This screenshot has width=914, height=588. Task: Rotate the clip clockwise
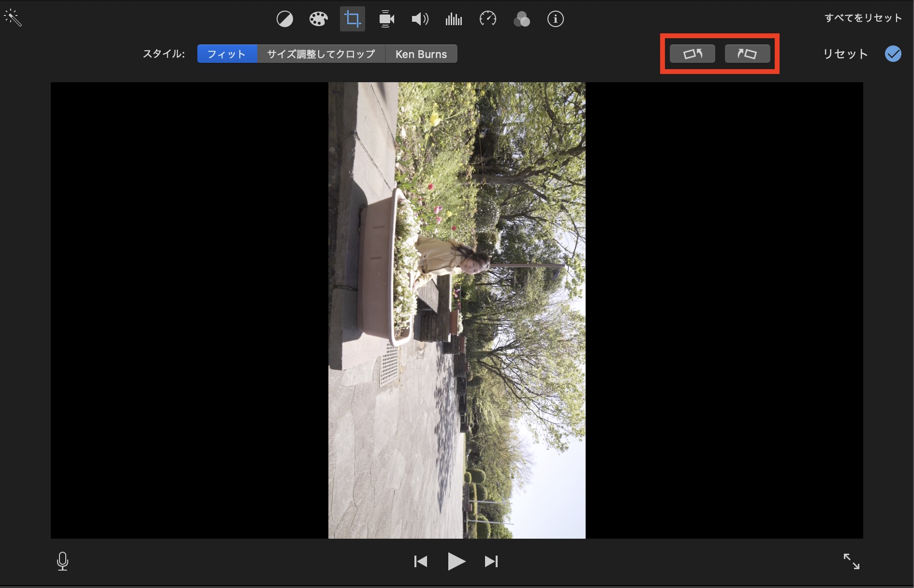pos(747,54)
